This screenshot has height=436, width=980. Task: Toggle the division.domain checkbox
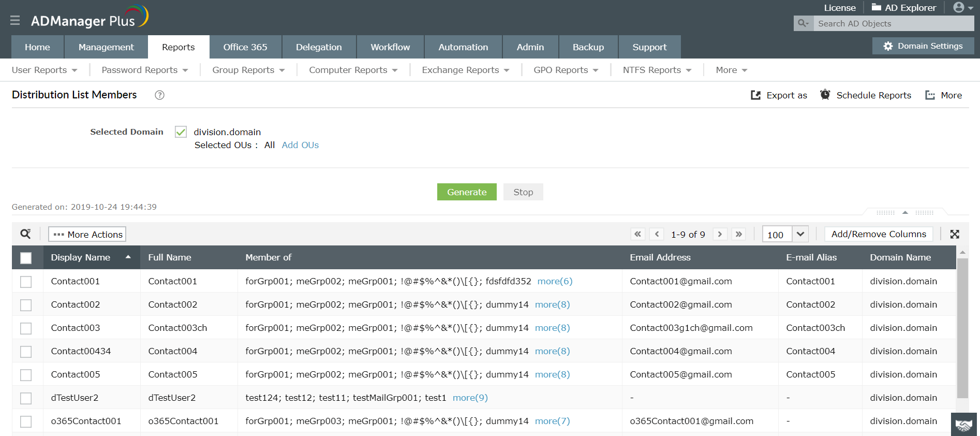[x=181, y=132]
